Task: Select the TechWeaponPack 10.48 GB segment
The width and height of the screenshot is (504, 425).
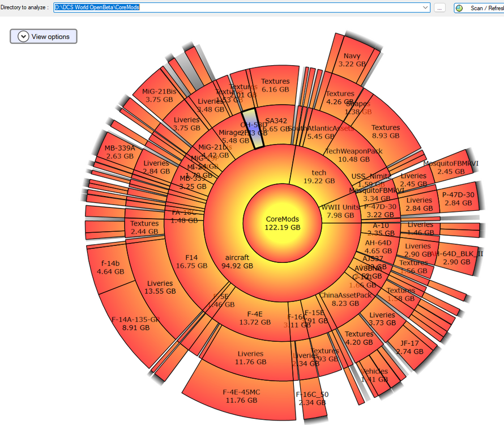Action: (x=353, y=155)
